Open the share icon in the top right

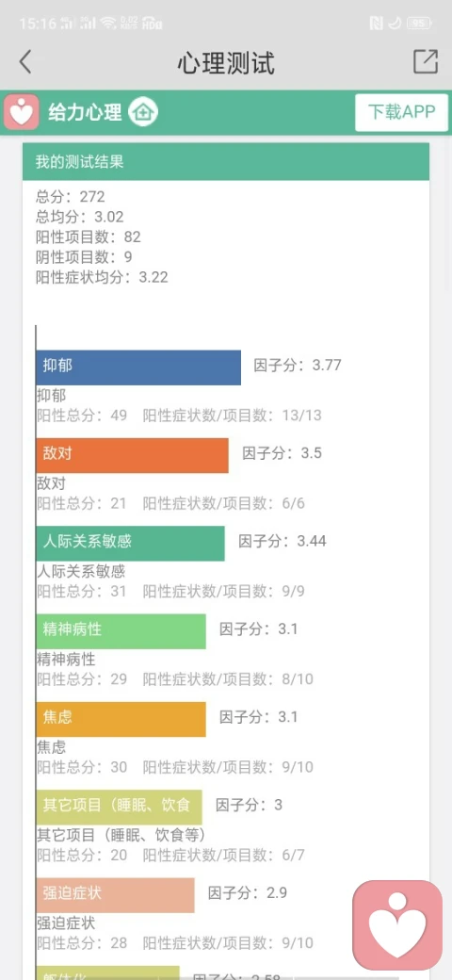[x=426, y=61]
